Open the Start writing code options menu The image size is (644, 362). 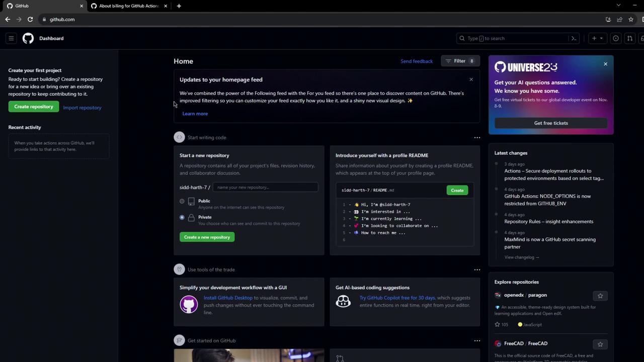click(477, 137)
